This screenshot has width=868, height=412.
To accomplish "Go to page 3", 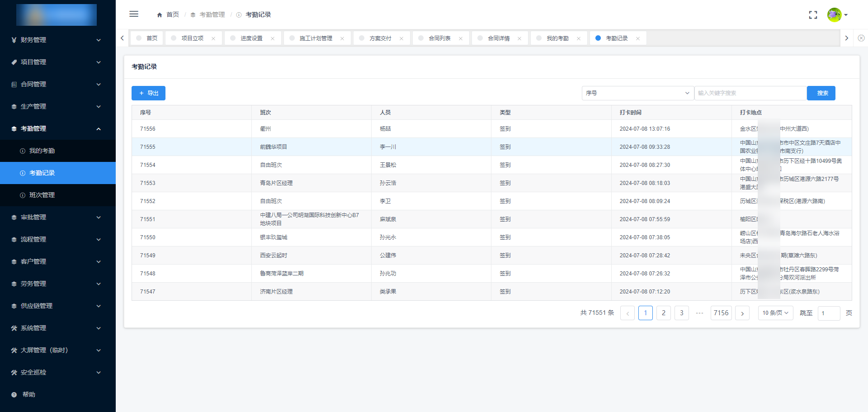I will coord(682,313).
